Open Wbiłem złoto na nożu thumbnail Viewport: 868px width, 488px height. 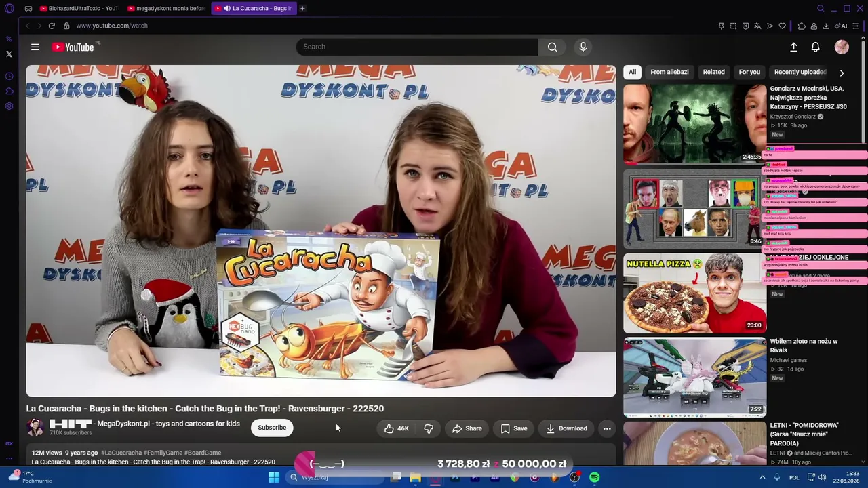click(x=694, y=377)
